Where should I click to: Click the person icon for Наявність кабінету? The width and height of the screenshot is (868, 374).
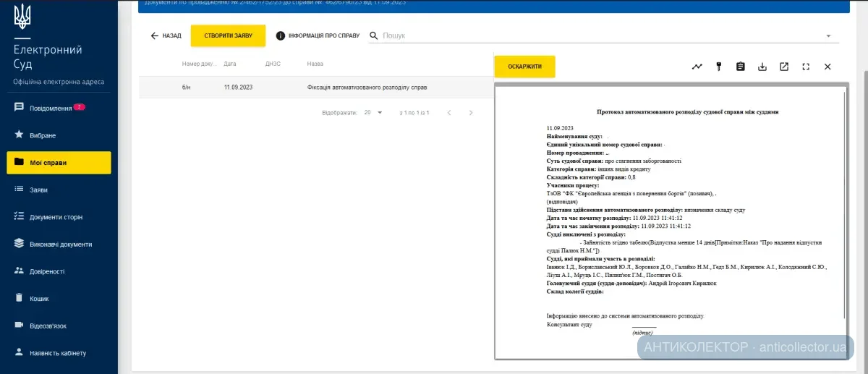(x=20, y=352)
